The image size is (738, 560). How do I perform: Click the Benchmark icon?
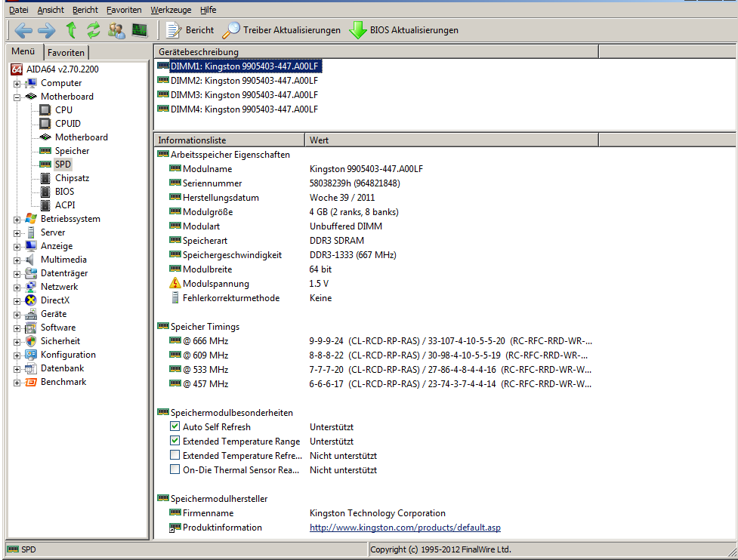click(31, 383)
